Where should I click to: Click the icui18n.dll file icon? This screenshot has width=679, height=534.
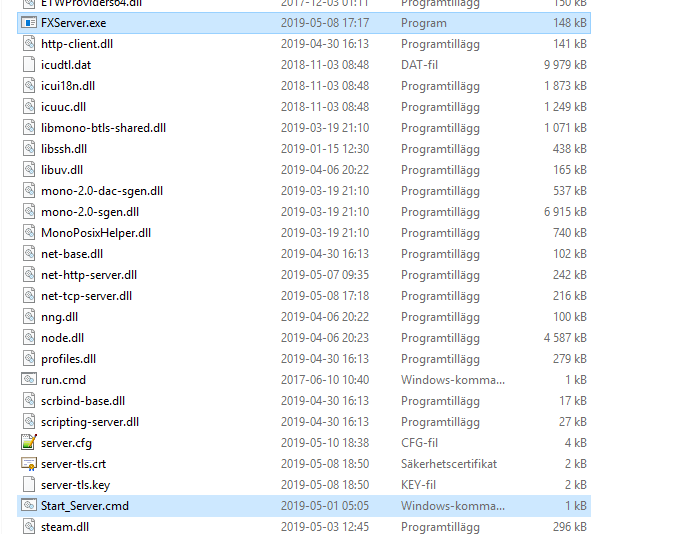(29, 86)
